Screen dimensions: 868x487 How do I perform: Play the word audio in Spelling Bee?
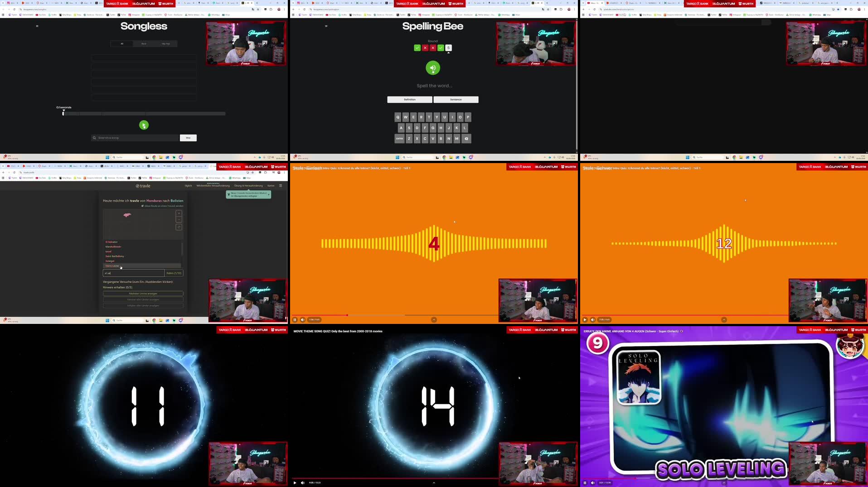(x=433, y=68)
